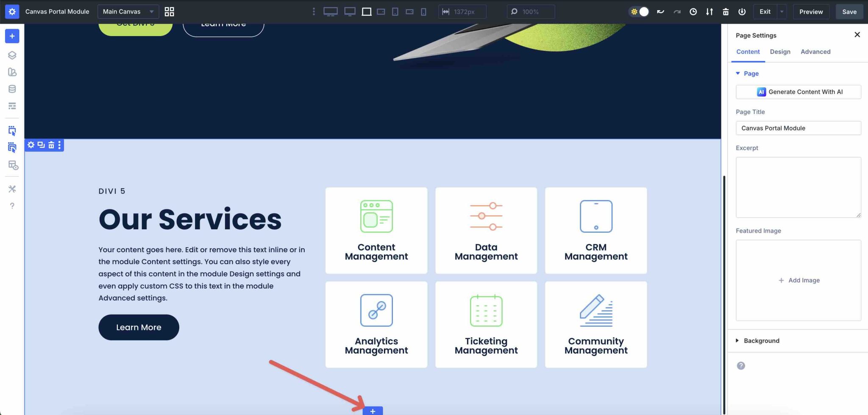Delete the Our Services section via trash icon

[51, 145]
